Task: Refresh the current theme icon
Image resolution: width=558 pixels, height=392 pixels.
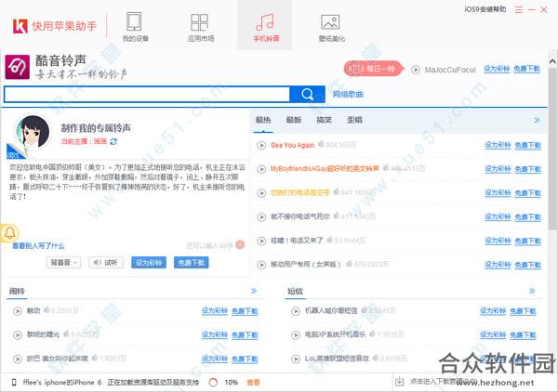Action: [113, 141]
